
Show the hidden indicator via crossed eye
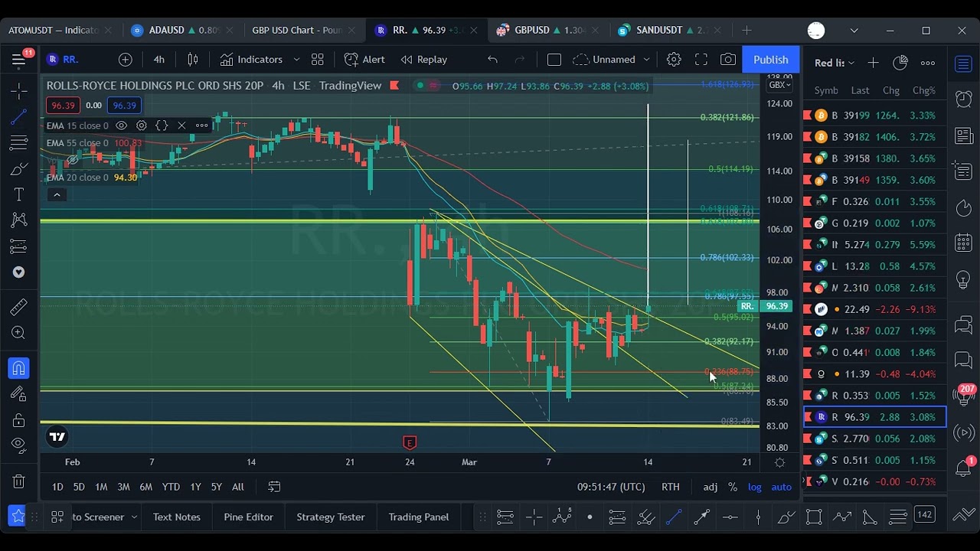72,160
